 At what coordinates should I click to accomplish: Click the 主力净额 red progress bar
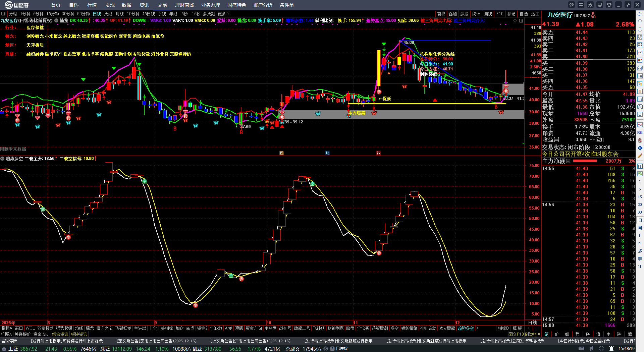(x=585, y=161)
